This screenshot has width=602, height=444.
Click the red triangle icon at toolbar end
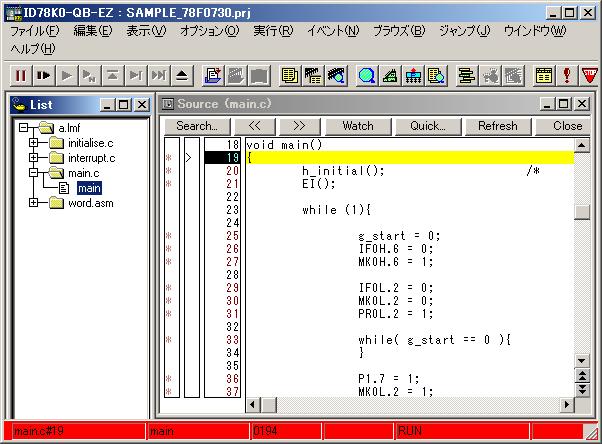[589, 75]
